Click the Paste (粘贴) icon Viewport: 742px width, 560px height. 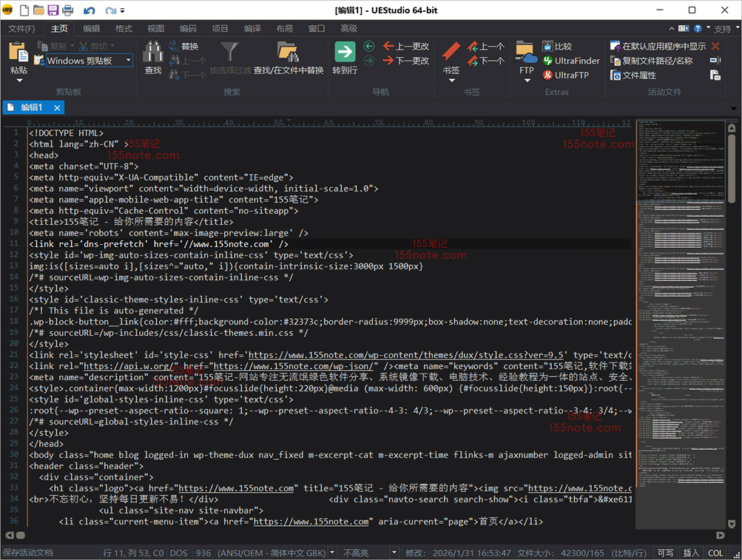(18, 53)
